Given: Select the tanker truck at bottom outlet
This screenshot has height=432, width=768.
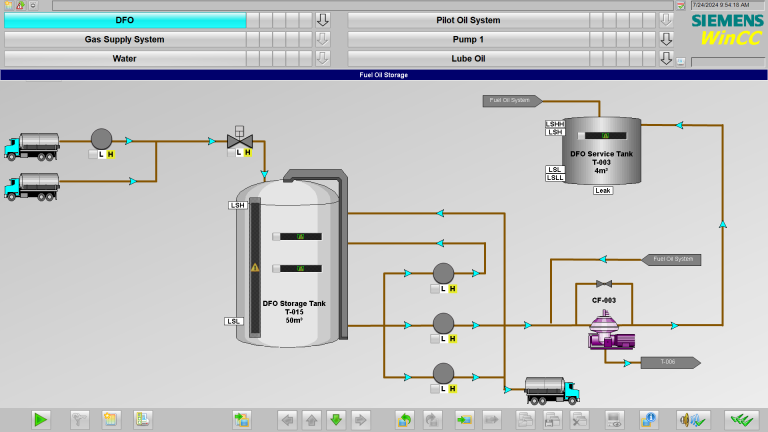Looking at the screenshot, I should coord(545,388).
